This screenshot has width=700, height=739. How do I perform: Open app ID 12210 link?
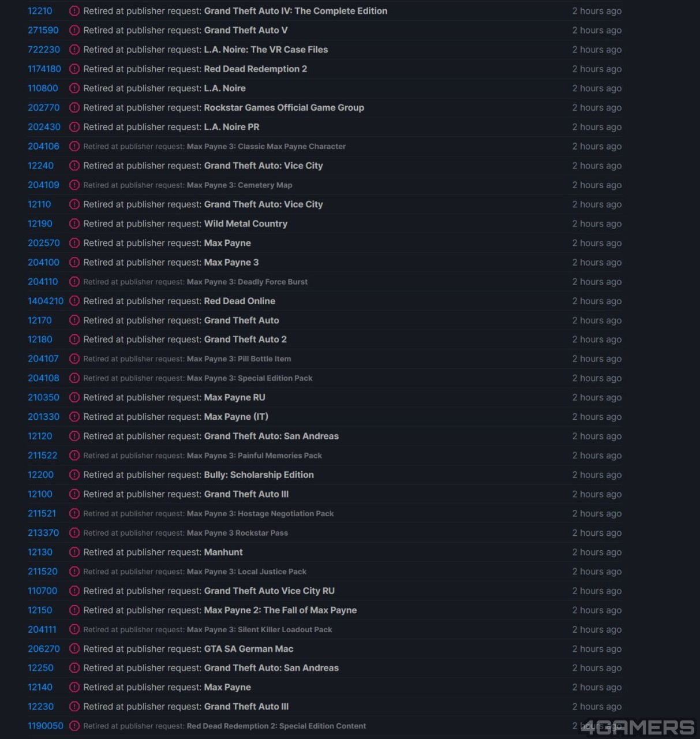click(40, 11)
